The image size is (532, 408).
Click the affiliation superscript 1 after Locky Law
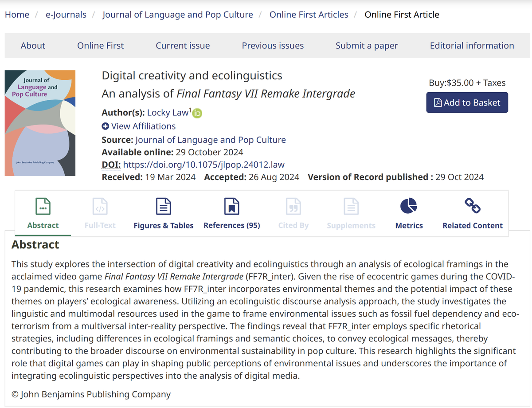tap(191, 110)
